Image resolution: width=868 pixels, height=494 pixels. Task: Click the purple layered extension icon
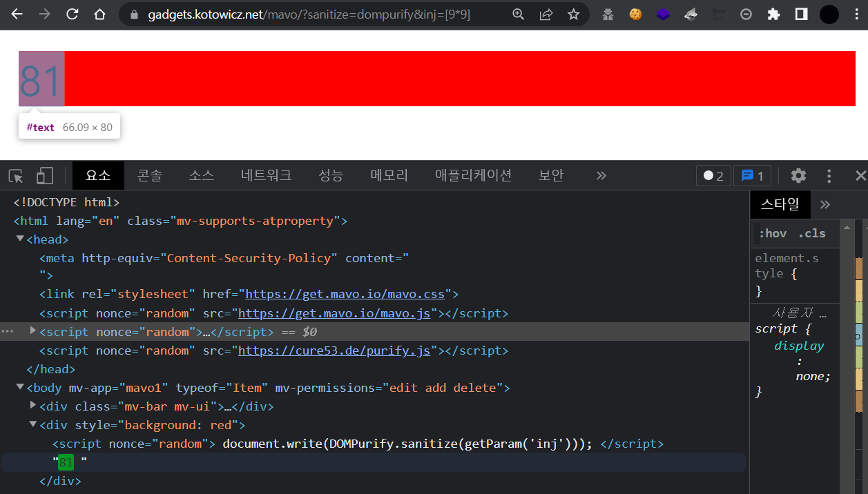[x=663, y=14]
